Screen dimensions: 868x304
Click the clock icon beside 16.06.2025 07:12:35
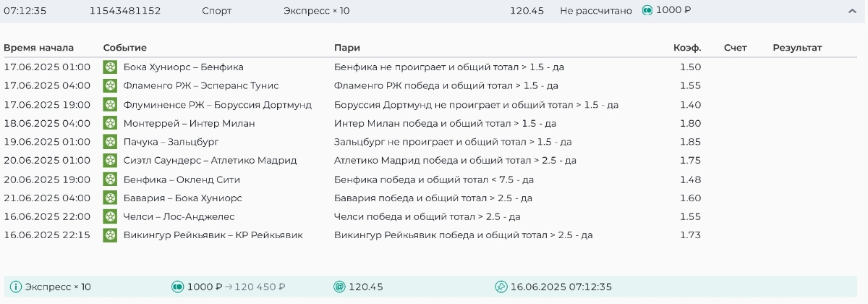(x=501, y=287)
